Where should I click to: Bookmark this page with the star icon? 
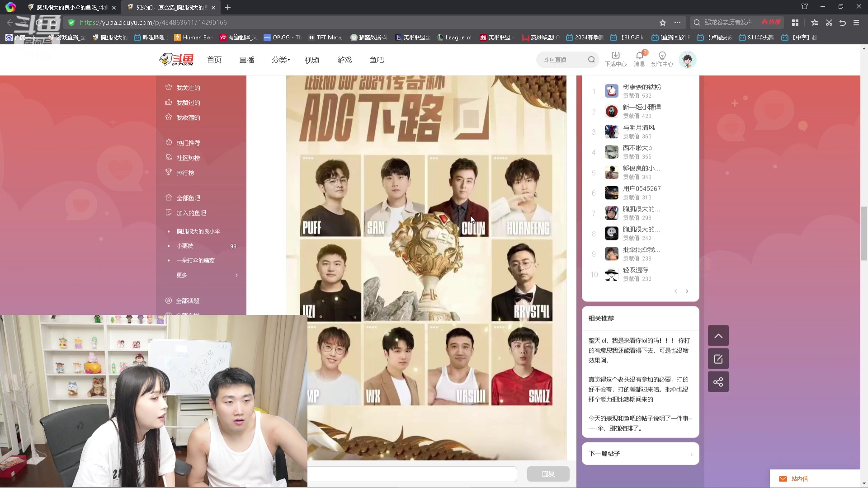pyautogui.click(x=663, y=23)
